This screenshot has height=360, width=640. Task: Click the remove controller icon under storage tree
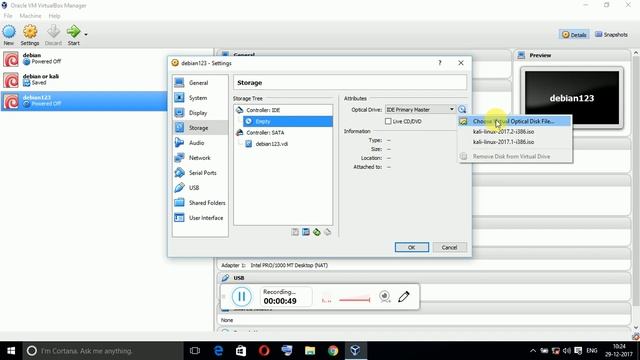tap(306, 232)
